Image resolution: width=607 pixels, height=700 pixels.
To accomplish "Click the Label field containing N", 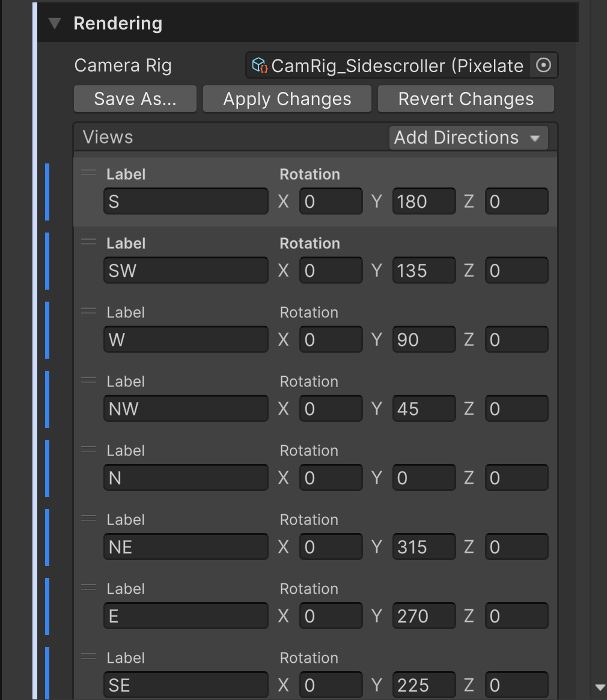I will click(x=186, y=478).
